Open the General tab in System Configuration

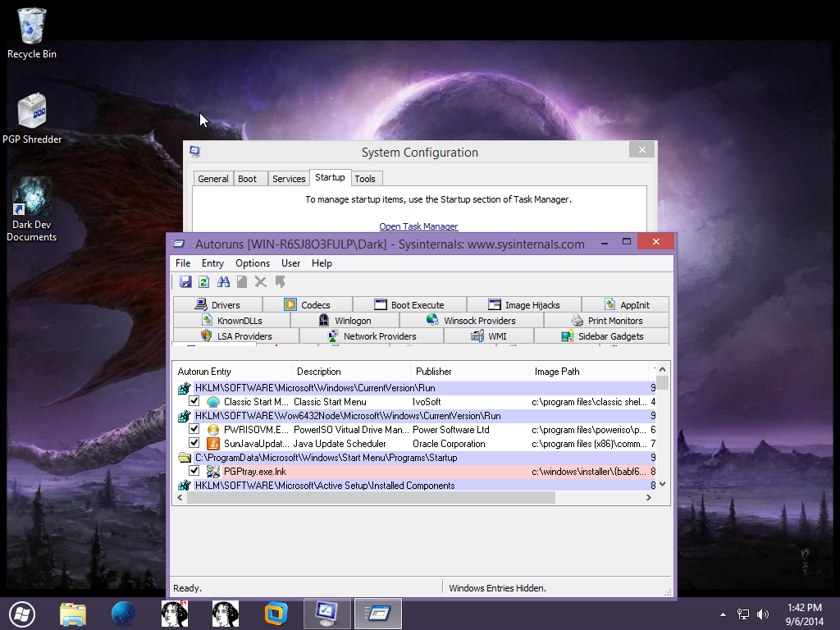point(213,178)
